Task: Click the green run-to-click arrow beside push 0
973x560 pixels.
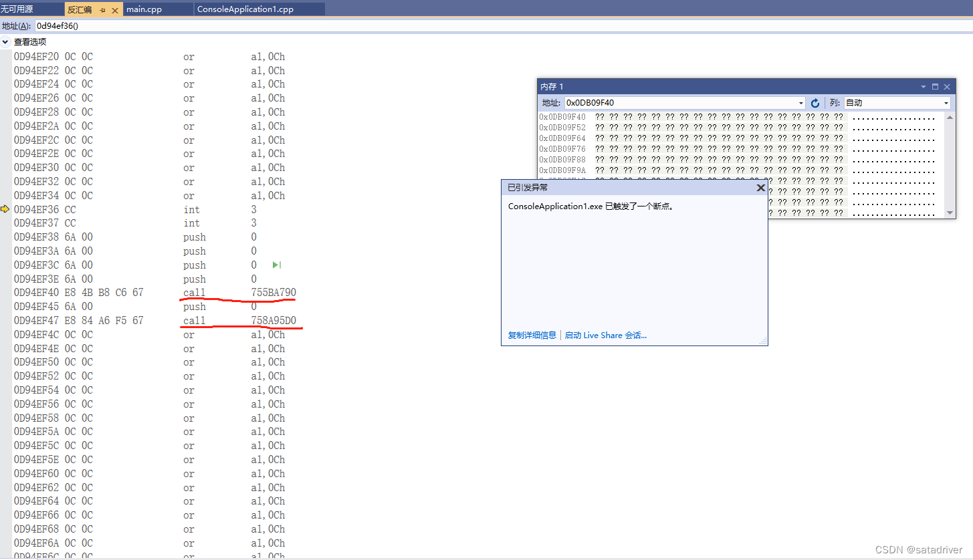Action: click(276, 265)
